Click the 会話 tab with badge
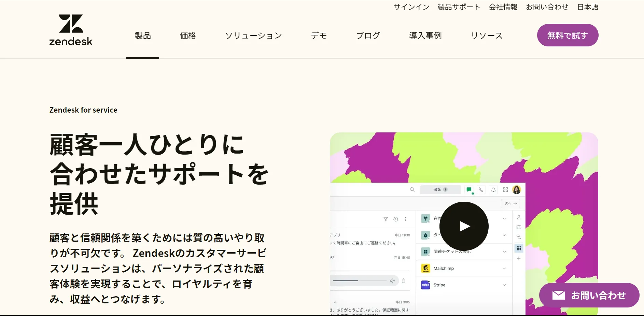644x316 pixels. click(x=440, y=190)
